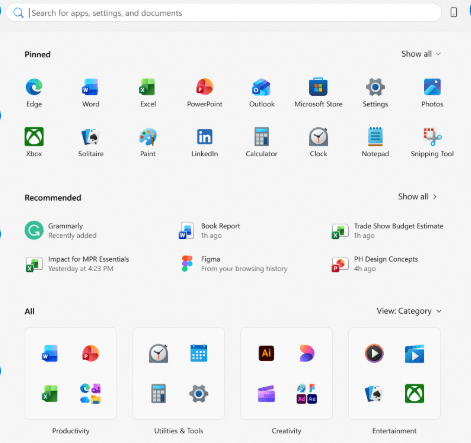The width and height of the screenshot is (471, 443).
Task: Open Microsoft Store
Action: 318,93
